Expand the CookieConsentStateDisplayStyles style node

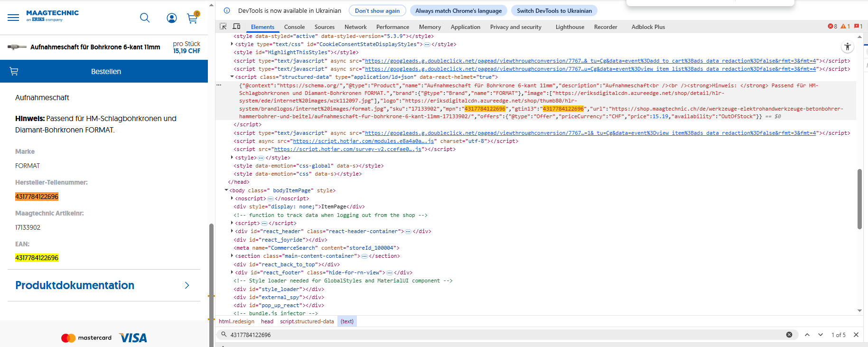coord(232,44)
